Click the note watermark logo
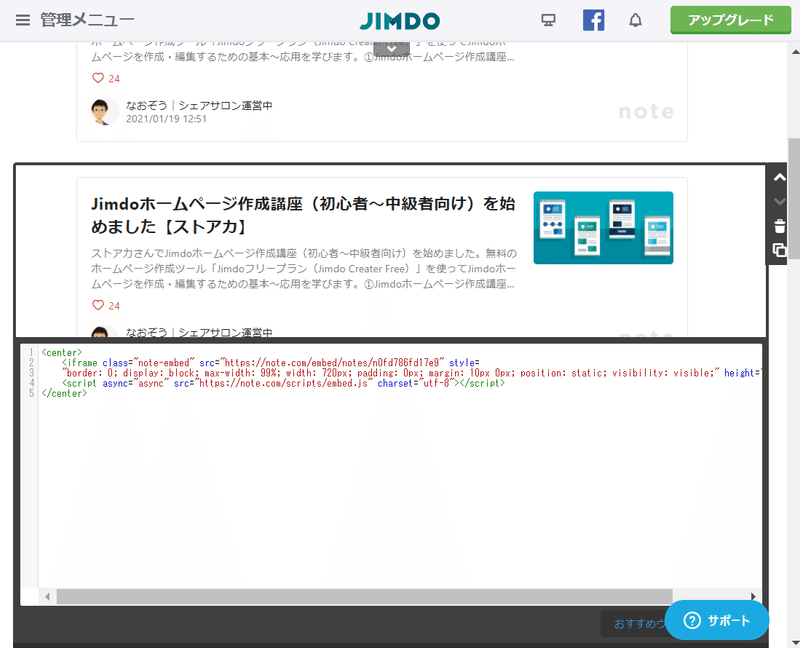The image size is (800, 648). (x=645, y=112)
